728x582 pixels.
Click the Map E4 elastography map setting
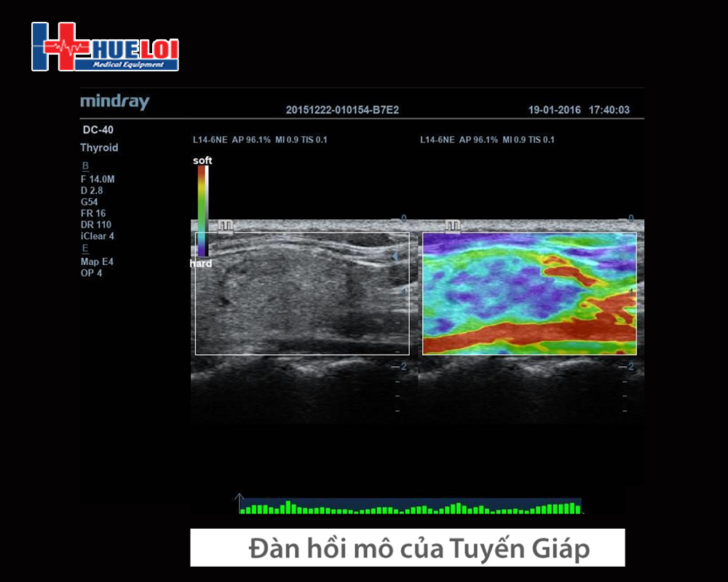coord(97,261)
